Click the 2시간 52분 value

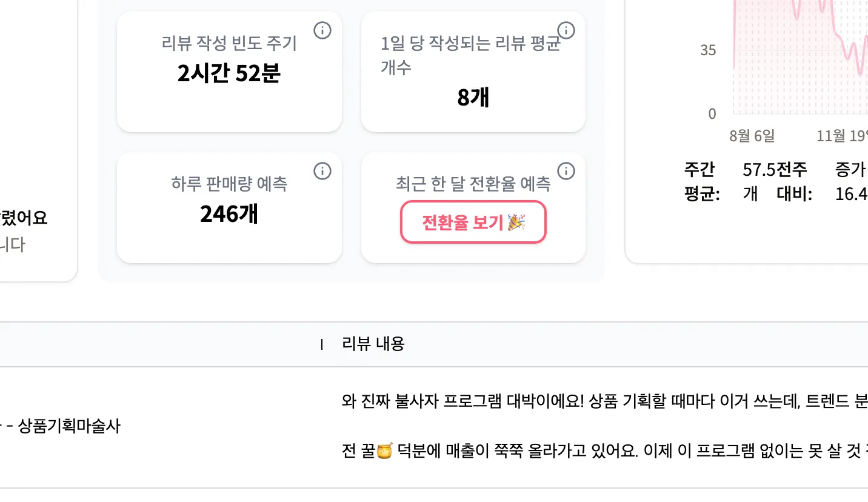229,73
